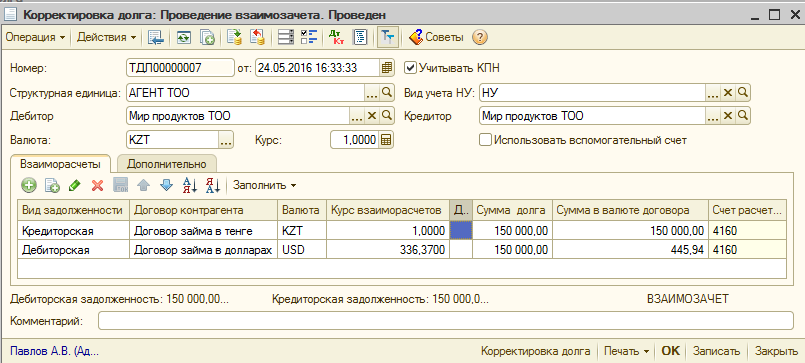Viewport: 805px width, 363px height.
Task: Choose Кредитор via ellipsis button
Action: click(x=712, y=116)
